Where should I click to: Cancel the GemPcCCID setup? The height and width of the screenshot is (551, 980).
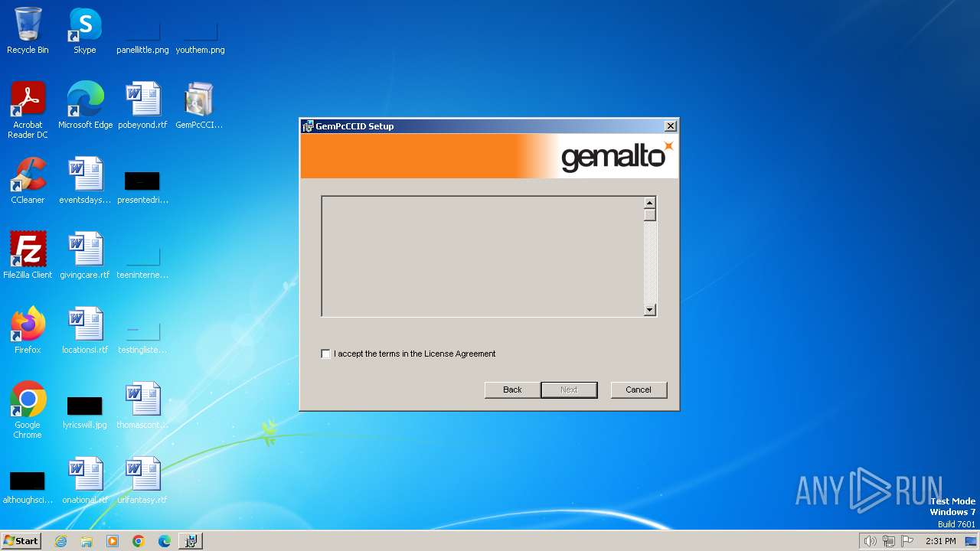point(639,390)
